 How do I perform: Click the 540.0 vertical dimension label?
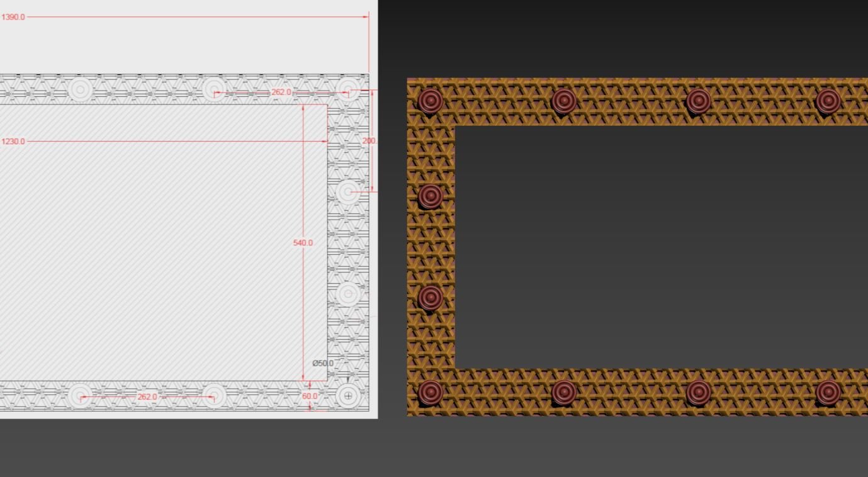303,243
